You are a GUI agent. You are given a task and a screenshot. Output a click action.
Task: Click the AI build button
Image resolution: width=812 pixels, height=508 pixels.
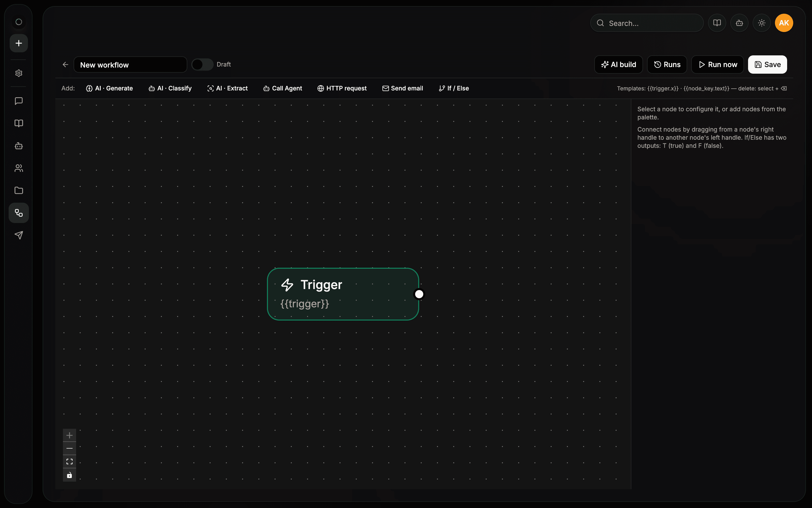[x=618, y=65]
